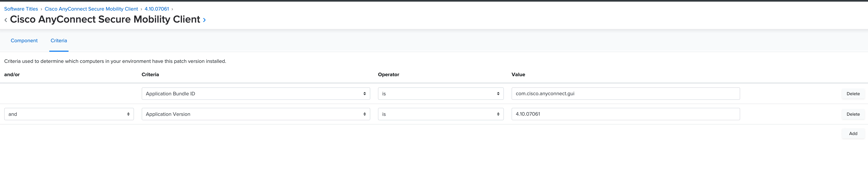The image size is (868, 180).
Task: Open the Application Version criteria dropdown
Action: click(256, 114)
